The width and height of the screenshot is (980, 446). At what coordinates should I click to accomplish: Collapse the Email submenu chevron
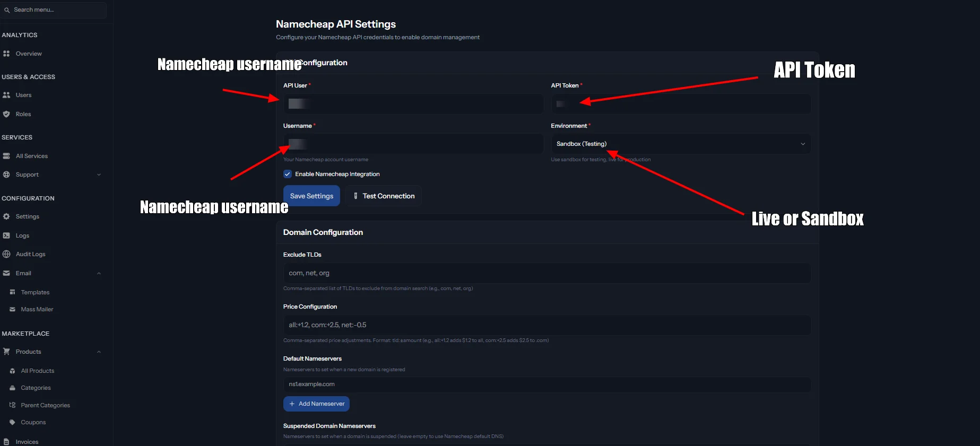(x=99, y=273)
